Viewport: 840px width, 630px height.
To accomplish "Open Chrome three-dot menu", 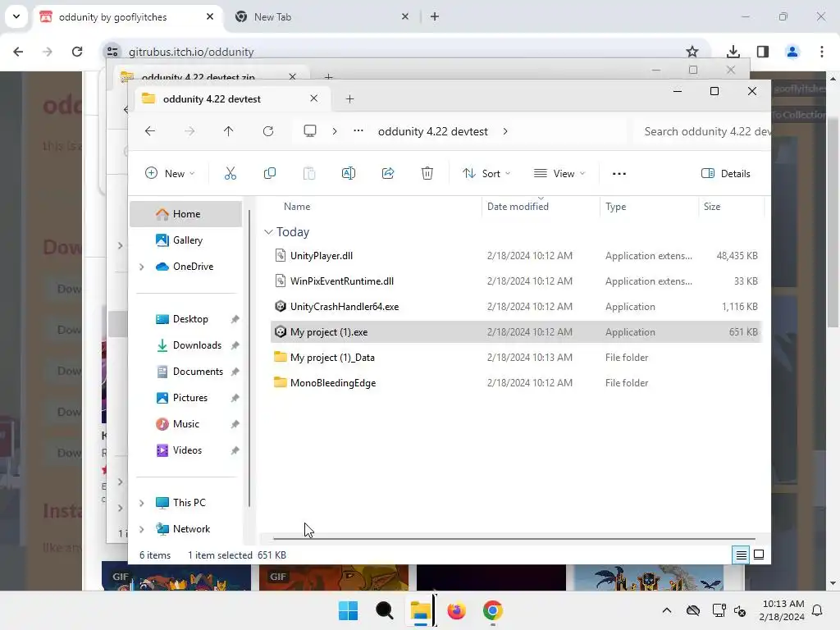I will 822,52.
